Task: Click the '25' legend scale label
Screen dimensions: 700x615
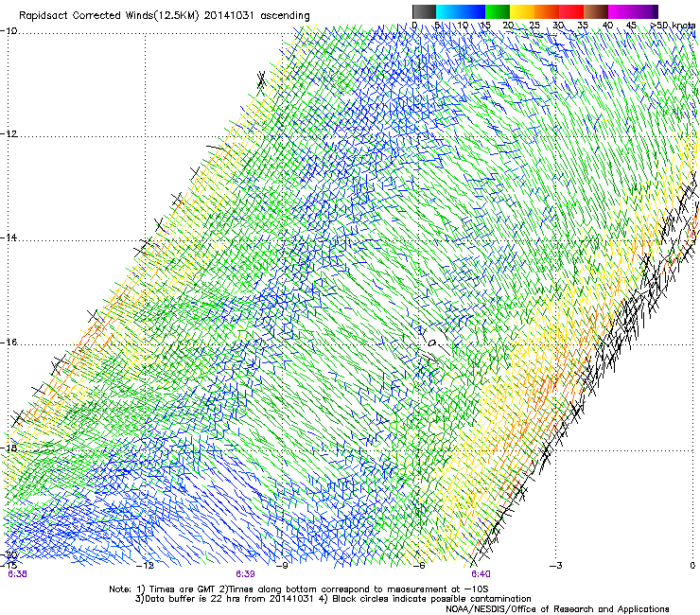Action: pyautogui.click(x=534, y=26)
